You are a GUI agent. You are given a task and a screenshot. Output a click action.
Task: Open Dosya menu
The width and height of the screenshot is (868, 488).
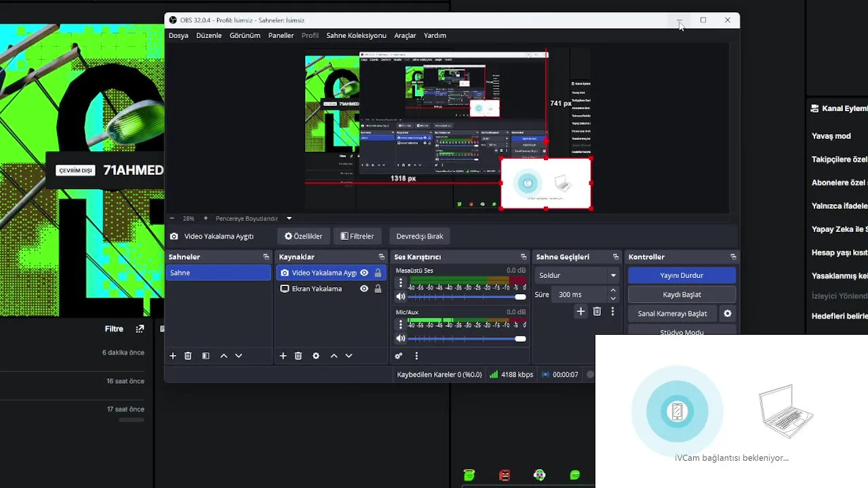(178, 35)
